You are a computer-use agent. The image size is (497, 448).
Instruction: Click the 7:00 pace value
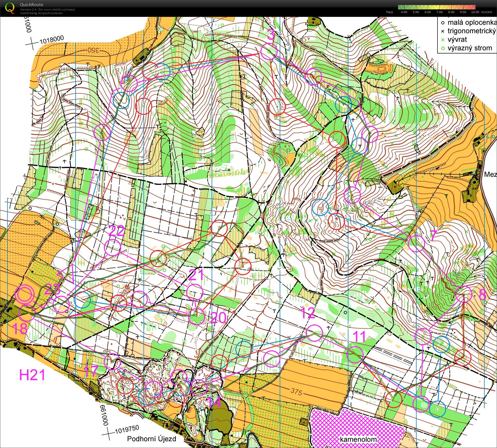[x=439, y=12]
